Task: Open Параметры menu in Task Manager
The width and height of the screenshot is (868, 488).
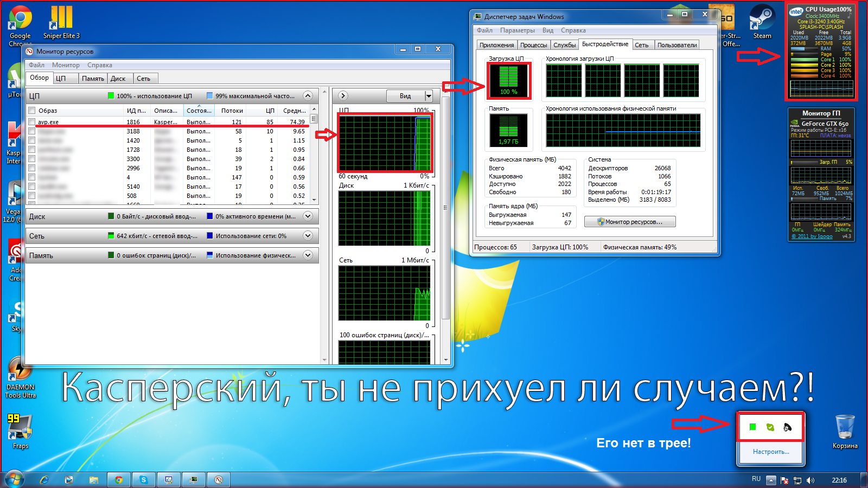Action: pos(517,30)
